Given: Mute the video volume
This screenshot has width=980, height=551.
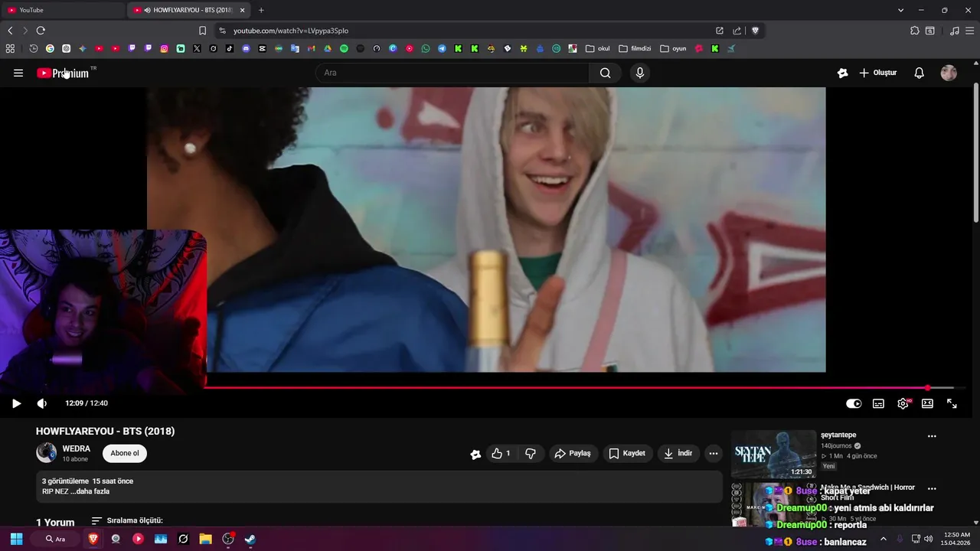Looking at the screenshot, I should point(41,403).
